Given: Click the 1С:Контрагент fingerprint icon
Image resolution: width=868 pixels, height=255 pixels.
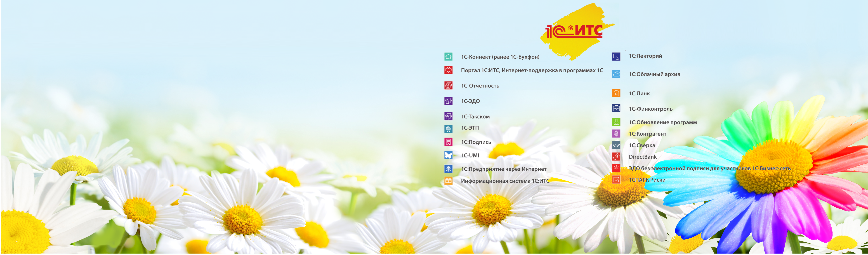Looking at the screenshot, I should pyautogui.click(x=616, y=134).
